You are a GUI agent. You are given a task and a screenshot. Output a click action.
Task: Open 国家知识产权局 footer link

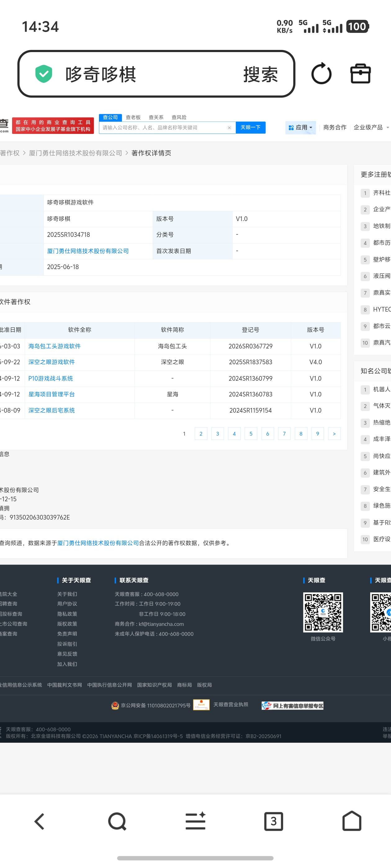pyautogui.click(x=155, y=685)
